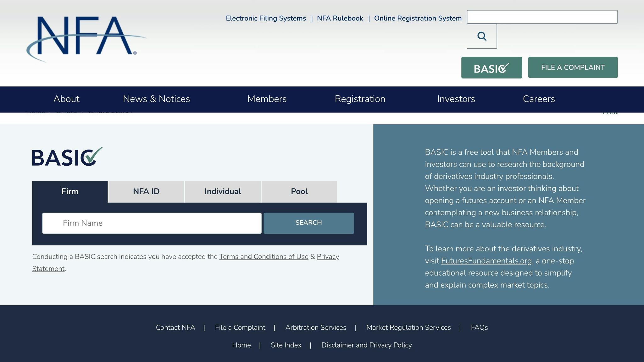
Task: Open the Online Registration System link
Action: 418,18
